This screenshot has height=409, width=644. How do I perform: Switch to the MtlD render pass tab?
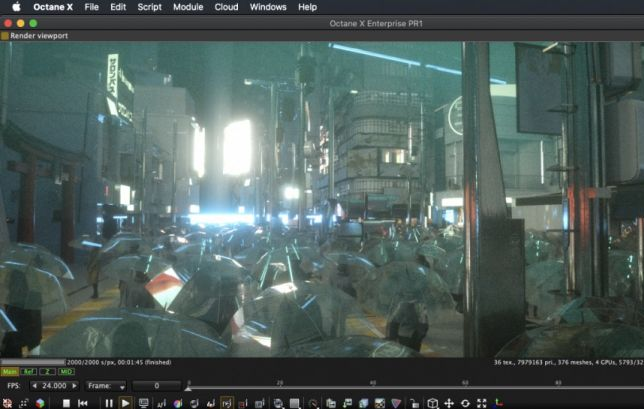(x=66, y=372)
